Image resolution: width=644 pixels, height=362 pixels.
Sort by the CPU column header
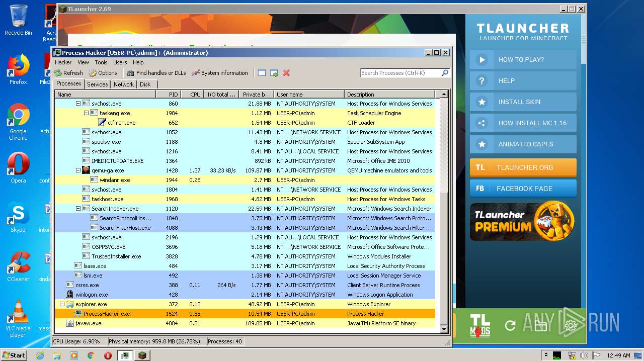(x=192, y=94)
